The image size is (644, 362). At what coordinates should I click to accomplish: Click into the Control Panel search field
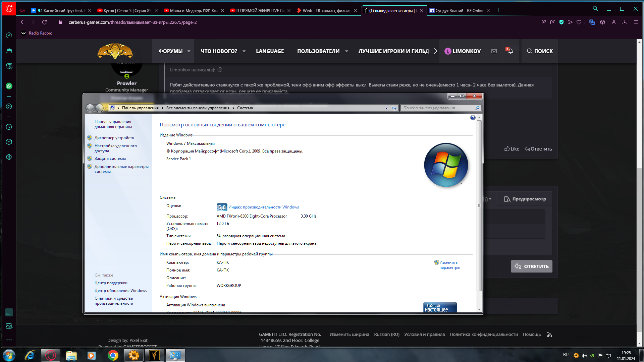[437, 108]
